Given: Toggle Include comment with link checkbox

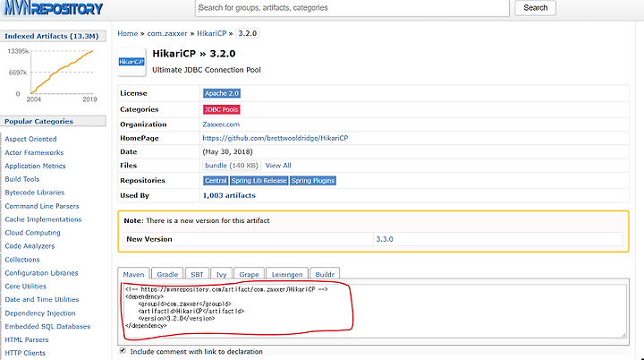Looking at the screenshot, I should (x=123, y=350).
